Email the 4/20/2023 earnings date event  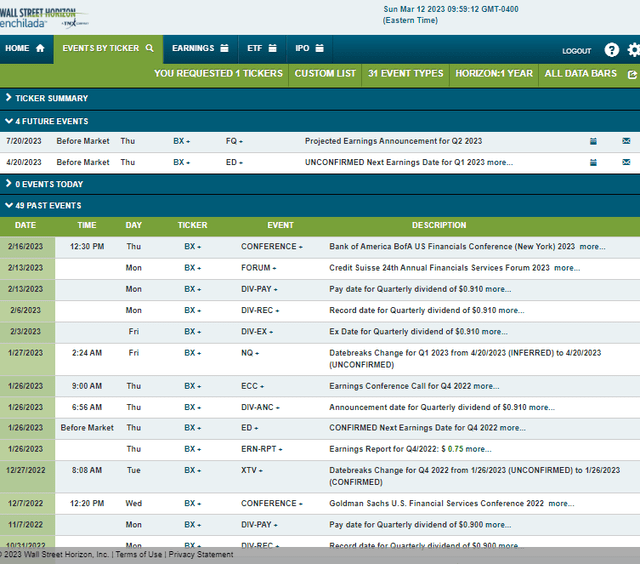point(626,162)
